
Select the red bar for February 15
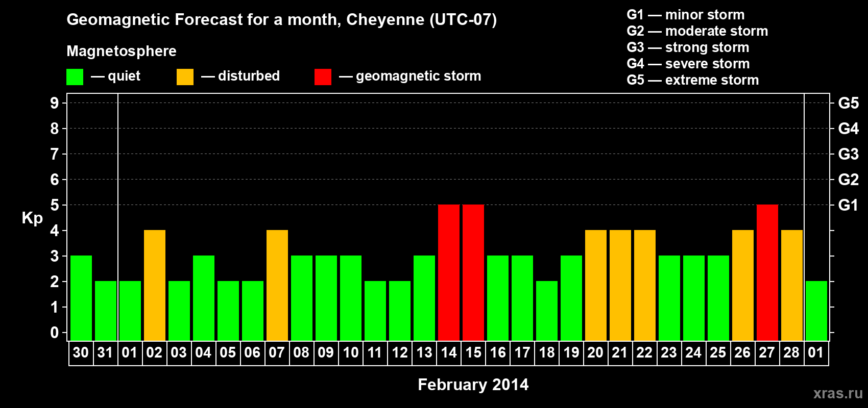473,273
